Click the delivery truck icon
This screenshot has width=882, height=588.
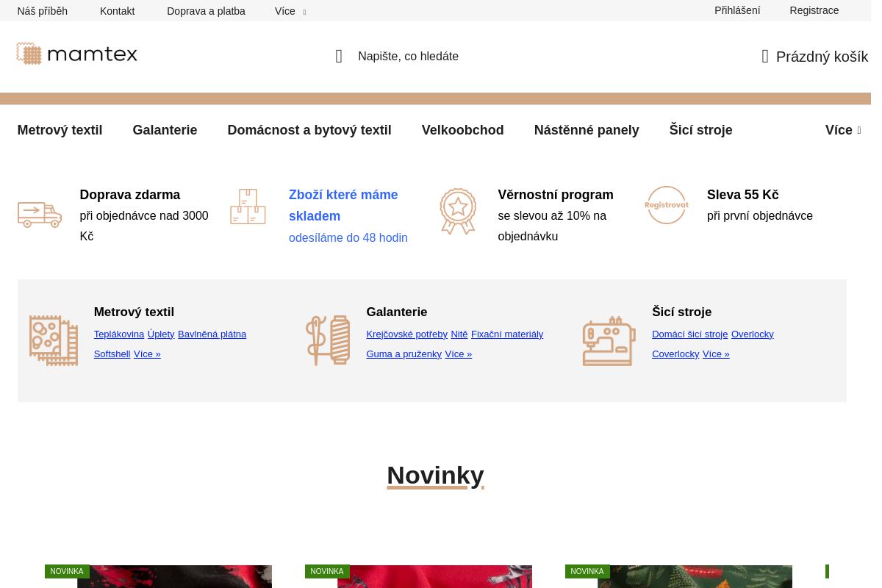click(x=40, y=215)
